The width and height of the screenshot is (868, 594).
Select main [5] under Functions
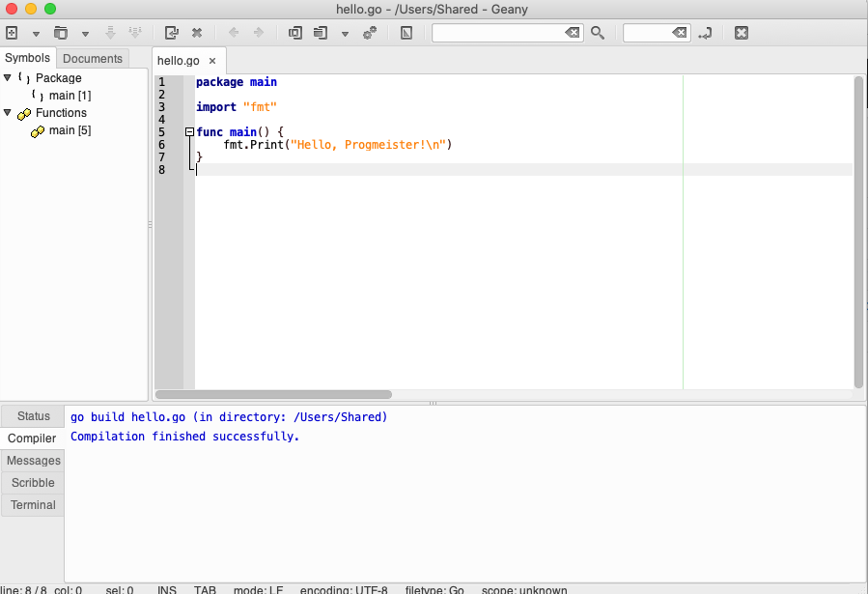tap(70, 130)
